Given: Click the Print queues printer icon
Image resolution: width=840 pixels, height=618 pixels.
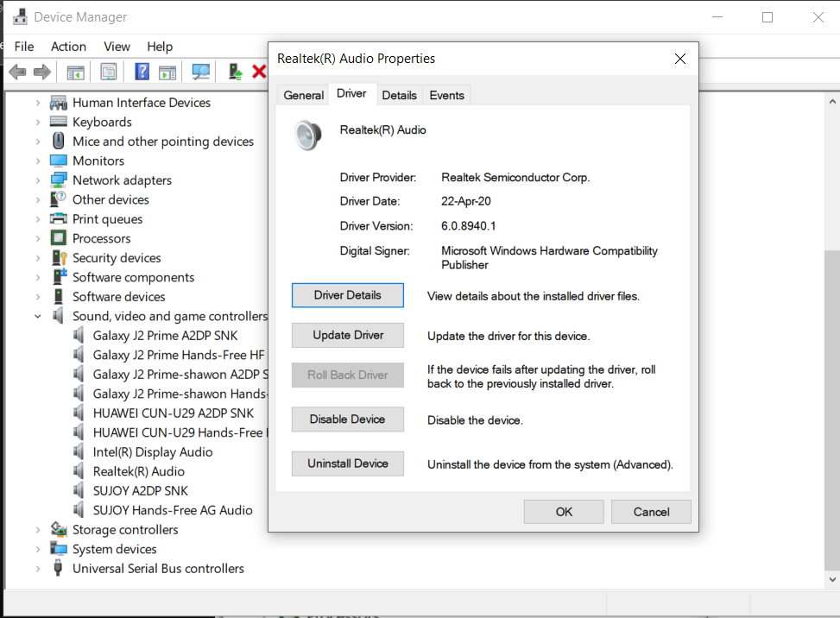Looking at the screenshot, I should [x=59, y=218].
